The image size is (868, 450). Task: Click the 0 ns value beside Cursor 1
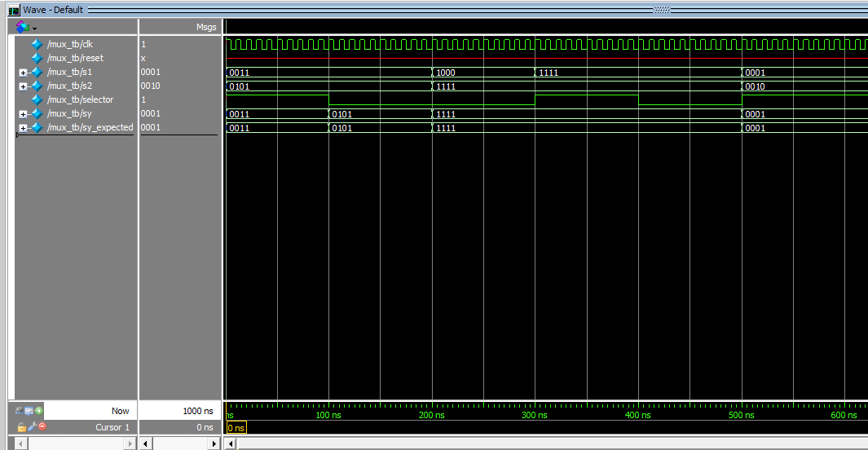(205, 427)
